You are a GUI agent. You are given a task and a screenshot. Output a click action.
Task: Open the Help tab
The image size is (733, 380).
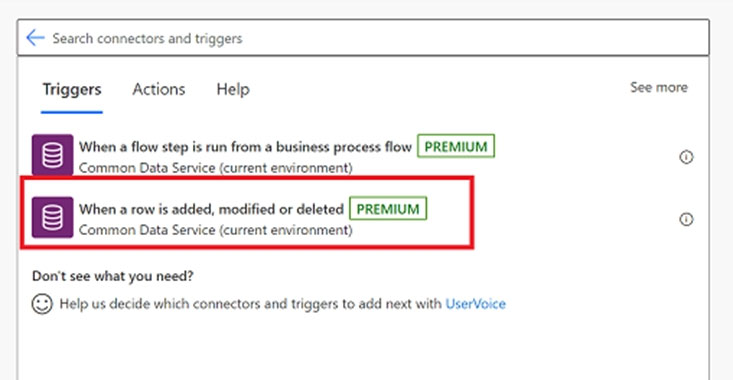(x=233, y=89)
